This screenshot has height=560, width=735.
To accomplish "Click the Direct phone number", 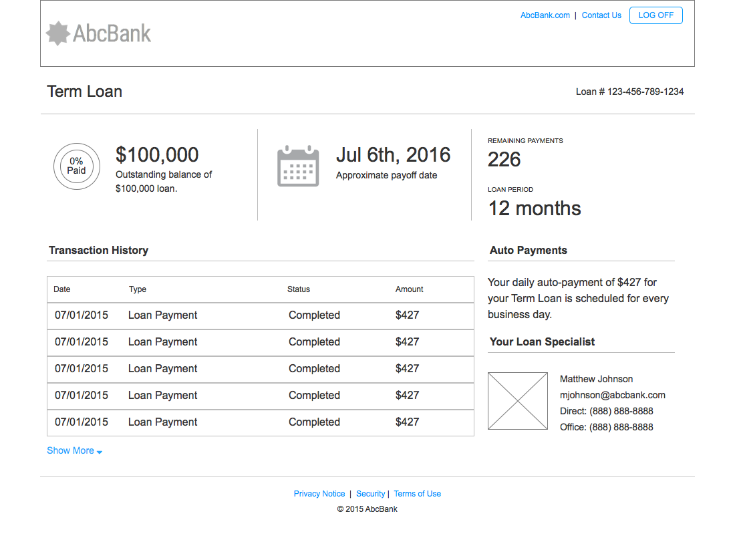I will click(621, 411).
